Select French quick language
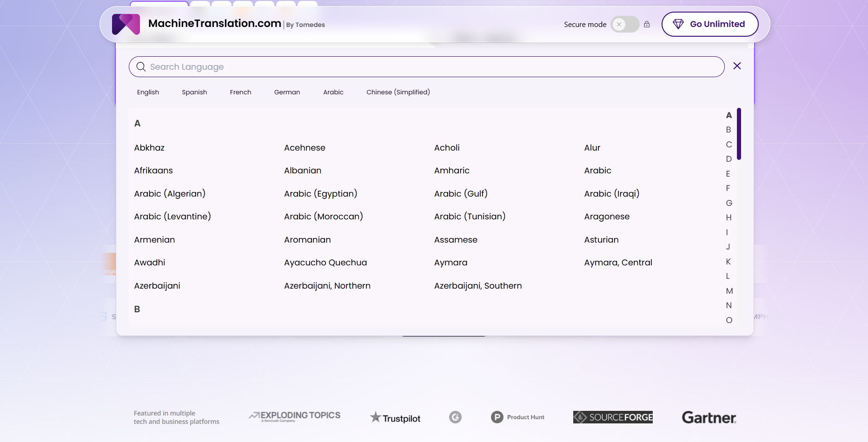 coord(240,92)
